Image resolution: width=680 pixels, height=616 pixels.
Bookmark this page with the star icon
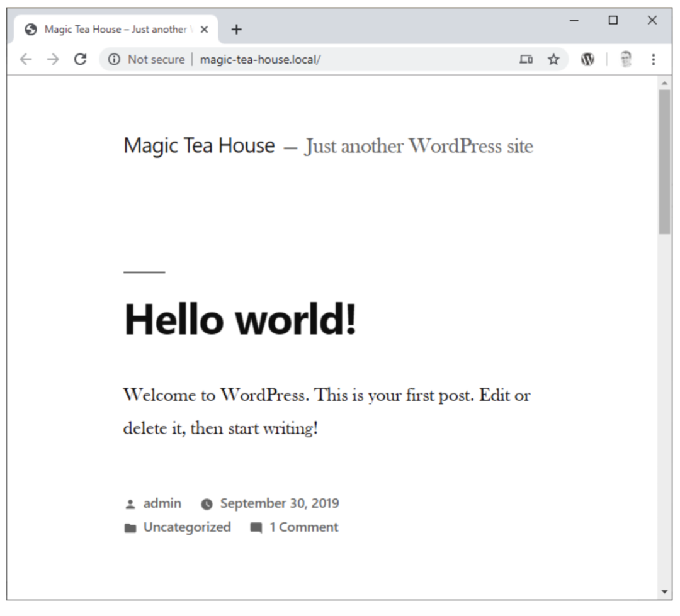pos(553,59)
